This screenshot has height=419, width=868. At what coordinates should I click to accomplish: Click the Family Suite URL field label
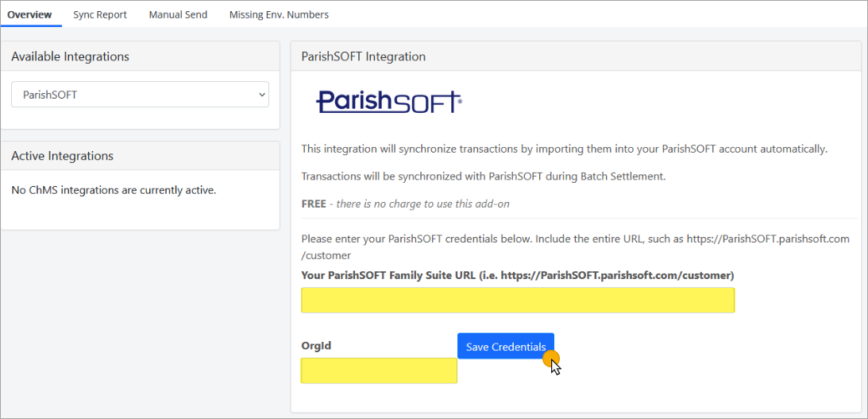click(517, 275)
